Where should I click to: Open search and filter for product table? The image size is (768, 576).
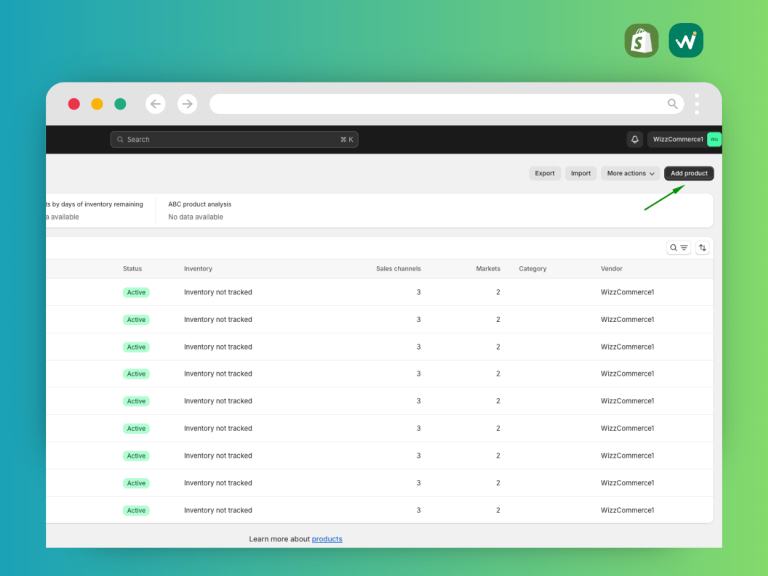pyautogui.click(x=678, y=248)
